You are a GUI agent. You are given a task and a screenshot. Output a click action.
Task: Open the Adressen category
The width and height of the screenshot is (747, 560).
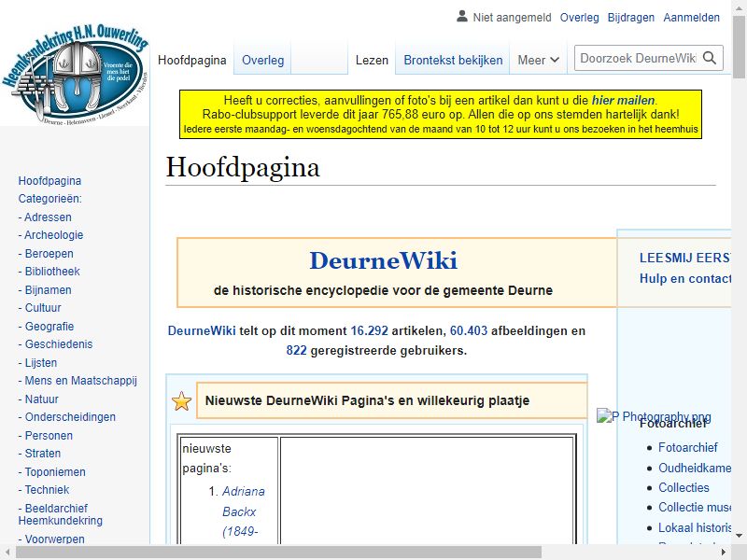click(48, 217)
